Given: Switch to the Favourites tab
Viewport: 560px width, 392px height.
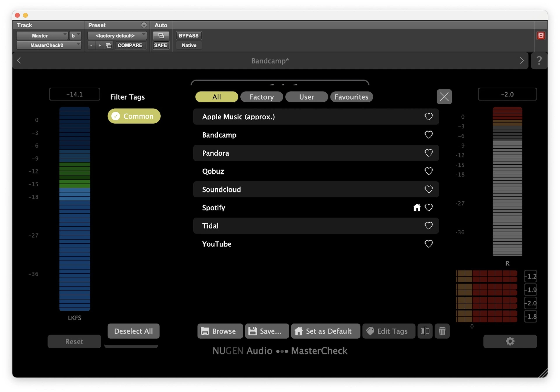Looking at the screenshot, I should [x=351, y=97].
